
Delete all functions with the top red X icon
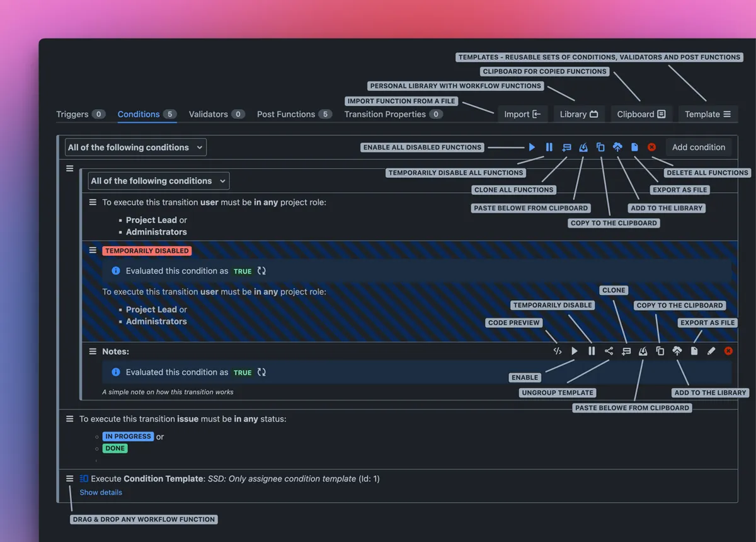[x=652, y=147]
